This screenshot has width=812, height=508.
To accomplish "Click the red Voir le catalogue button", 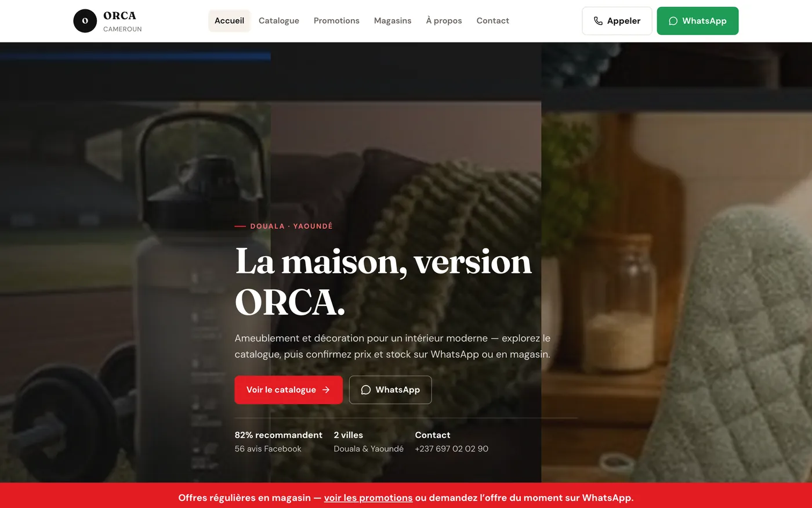I will point(288,390).
